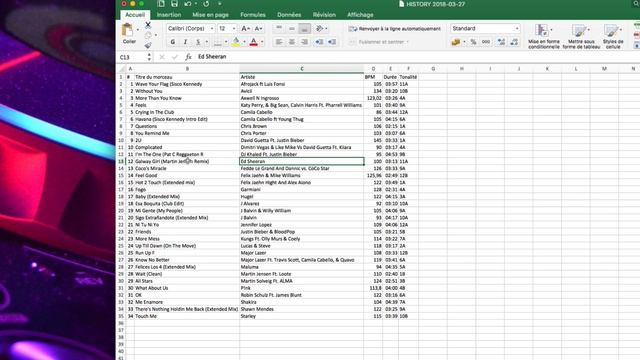This screenshot has width=640, height=360.
Task: Toggle Renvoyer à la ligne automatiquement
Action: coord(394,29)
